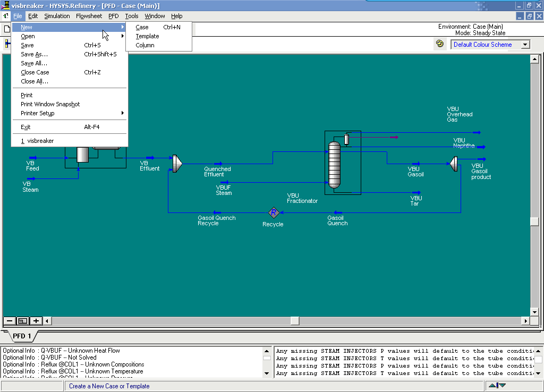The width and height of the screenshot is (544, 392).
Task: Select the highlighted New menu item
Action: point(70,27)
